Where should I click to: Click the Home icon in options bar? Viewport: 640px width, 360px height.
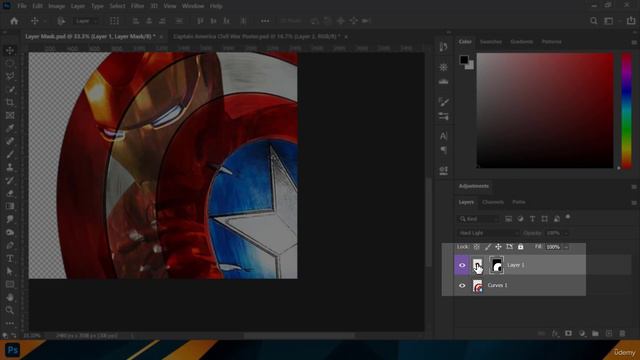[x=14, y=21]
